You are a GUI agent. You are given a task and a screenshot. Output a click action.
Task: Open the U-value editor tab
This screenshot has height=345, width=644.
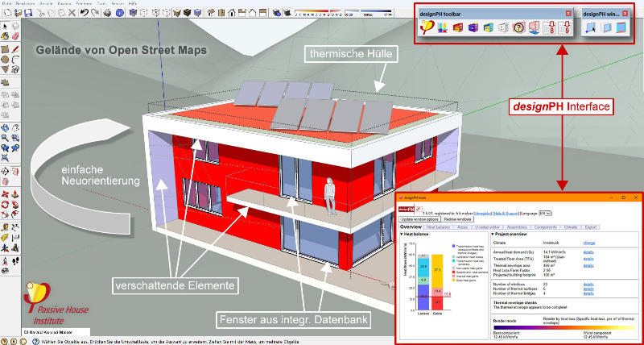coord(487,227)
